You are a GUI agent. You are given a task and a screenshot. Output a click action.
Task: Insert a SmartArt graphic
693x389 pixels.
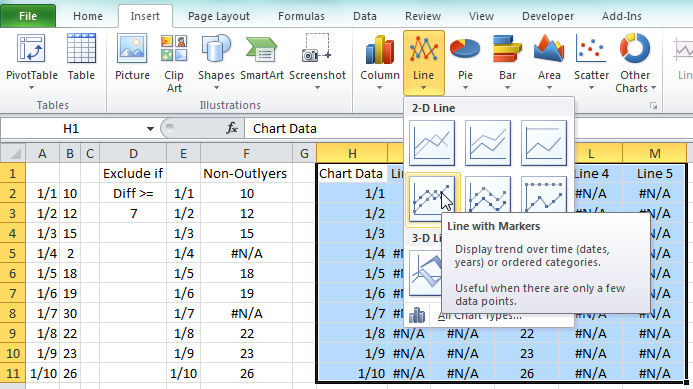pos(262,57)
